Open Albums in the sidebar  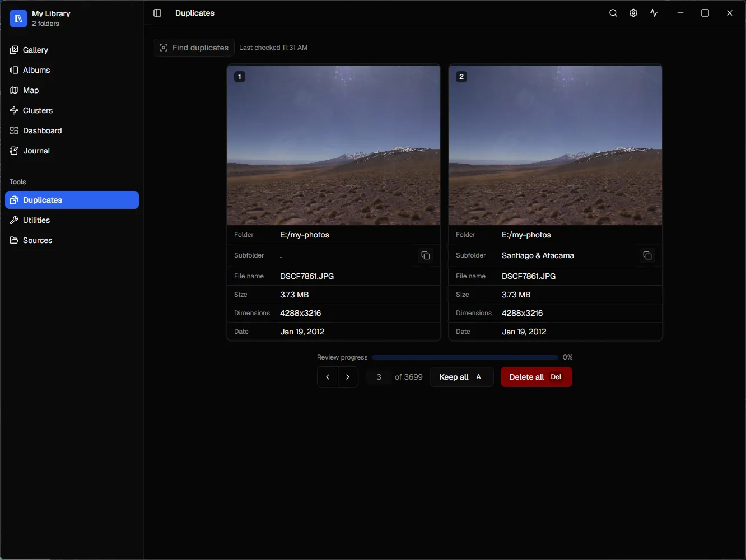coord(72,70)
